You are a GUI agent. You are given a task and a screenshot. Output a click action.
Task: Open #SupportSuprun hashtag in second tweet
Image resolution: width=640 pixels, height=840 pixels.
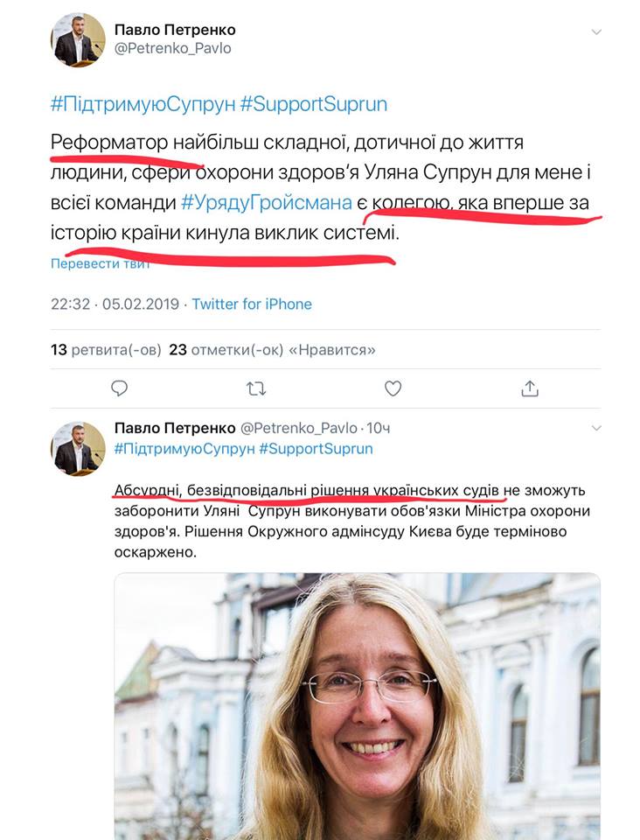316,448
